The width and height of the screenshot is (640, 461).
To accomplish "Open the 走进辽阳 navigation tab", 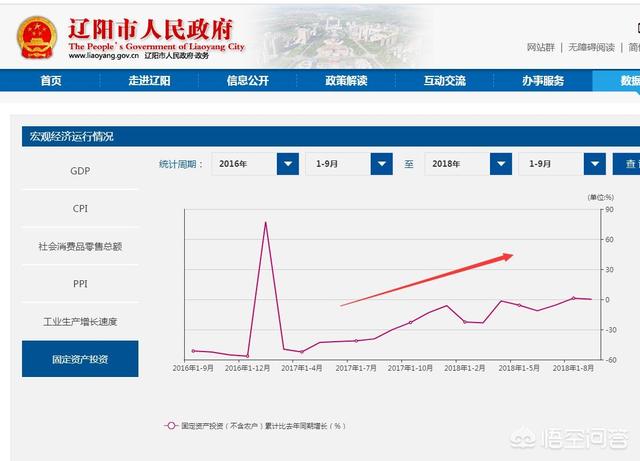I will coord(149,81).
